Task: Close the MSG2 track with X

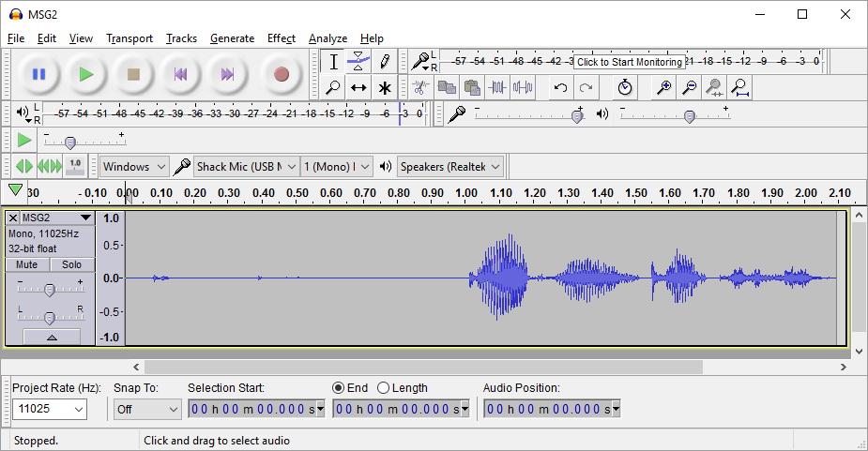Action: coord(13,218)
